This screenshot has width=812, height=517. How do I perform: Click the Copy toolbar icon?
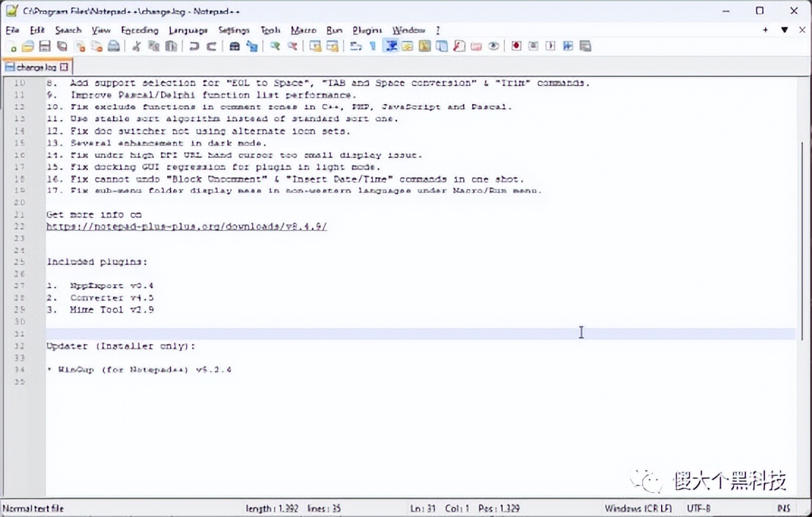pyautogui.click(x=154, y=47)
